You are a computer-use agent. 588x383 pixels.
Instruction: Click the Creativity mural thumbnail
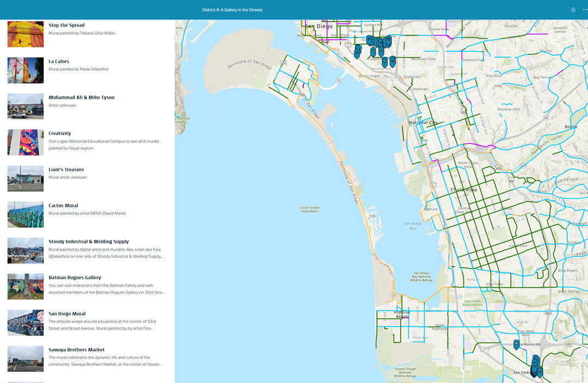click(26, 142)
